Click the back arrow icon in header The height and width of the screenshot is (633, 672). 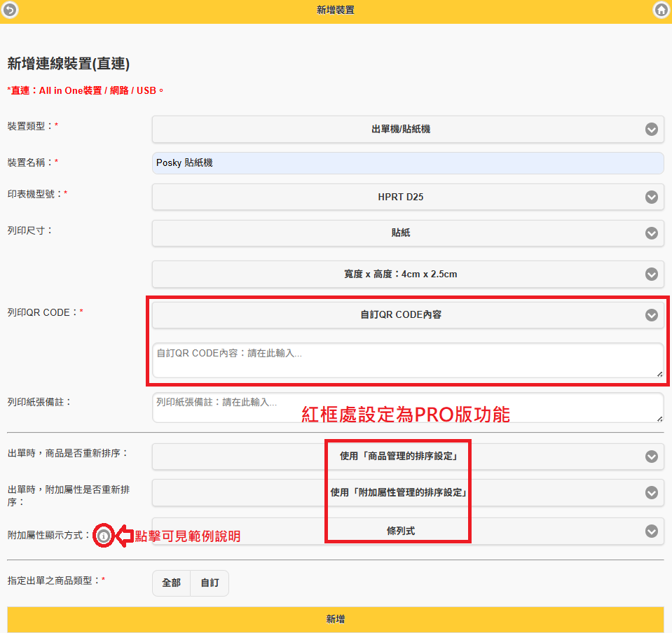coord(11,10)
